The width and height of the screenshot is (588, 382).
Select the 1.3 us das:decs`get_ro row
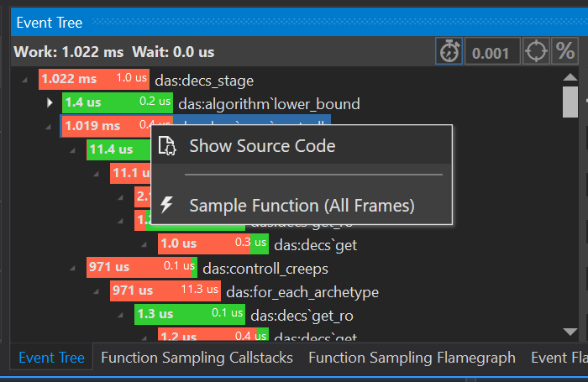click(x=244, y=315)
